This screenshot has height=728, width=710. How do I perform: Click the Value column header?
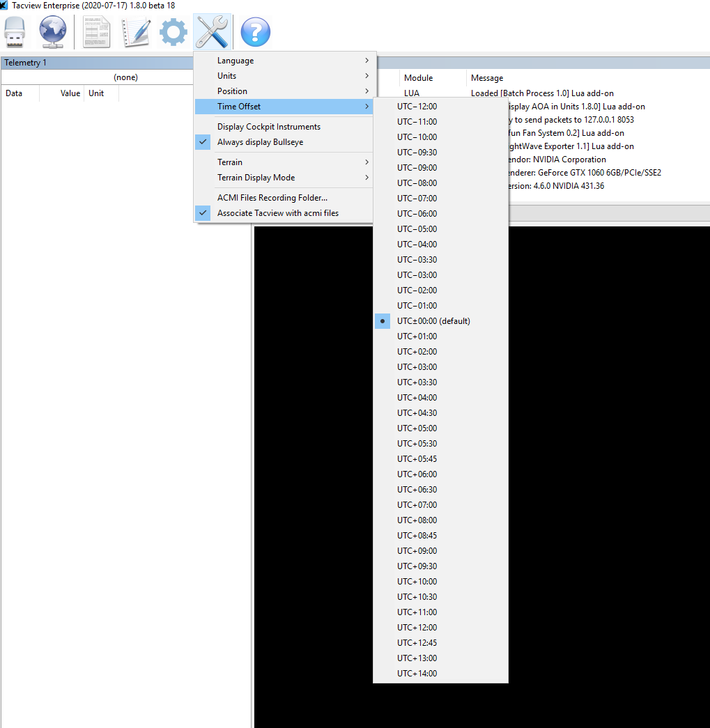[x=62, y=93]
